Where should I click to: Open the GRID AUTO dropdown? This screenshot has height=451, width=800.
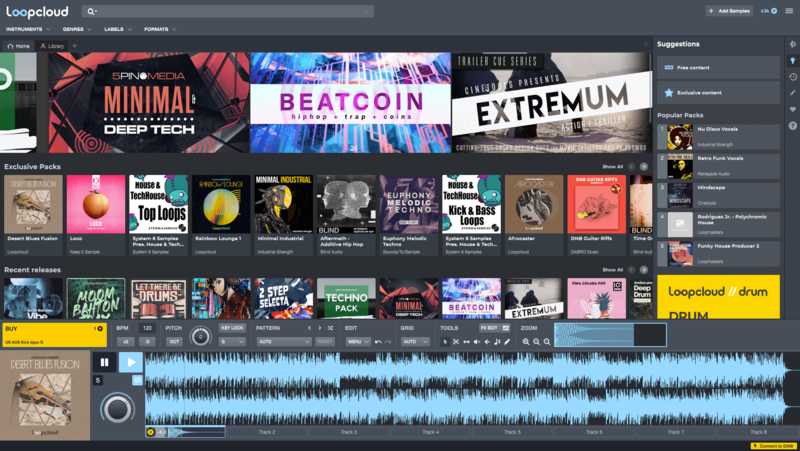[x=415, y=341]
